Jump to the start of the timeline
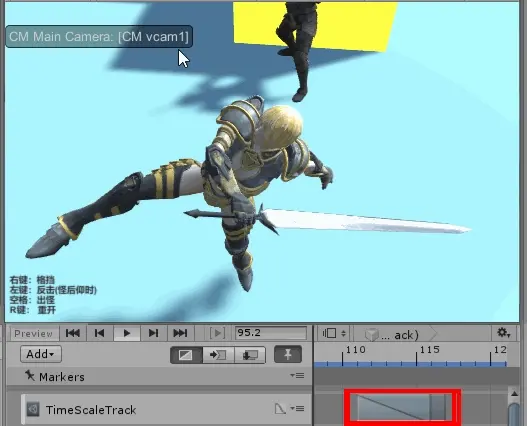The width and height of the screenshot is (527, 426). pyautogui.click(x=73, y=333)
